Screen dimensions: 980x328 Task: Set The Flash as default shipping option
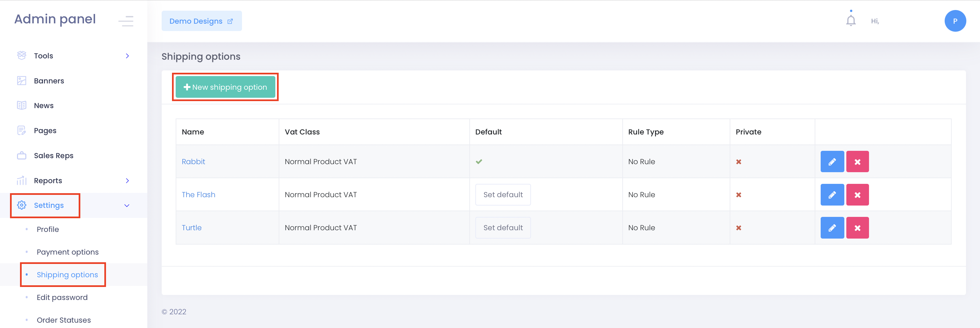pos(503,194)
